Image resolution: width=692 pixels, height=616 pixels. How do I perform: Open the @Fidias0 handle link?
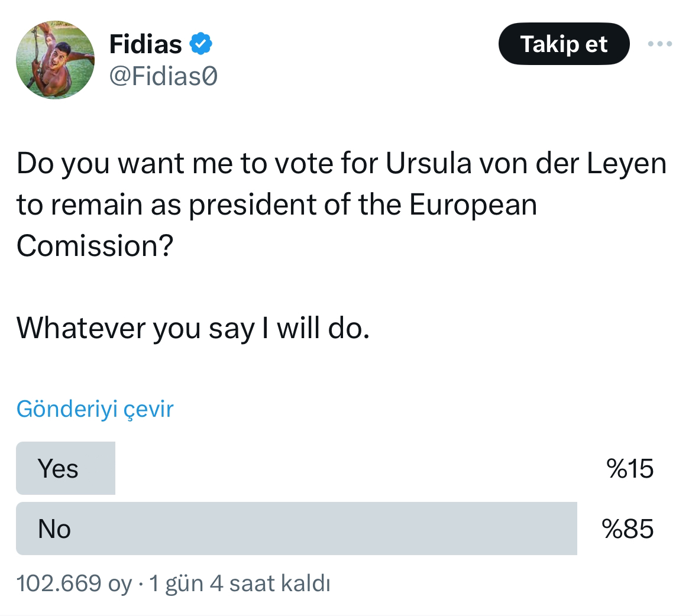click(163, 76)
